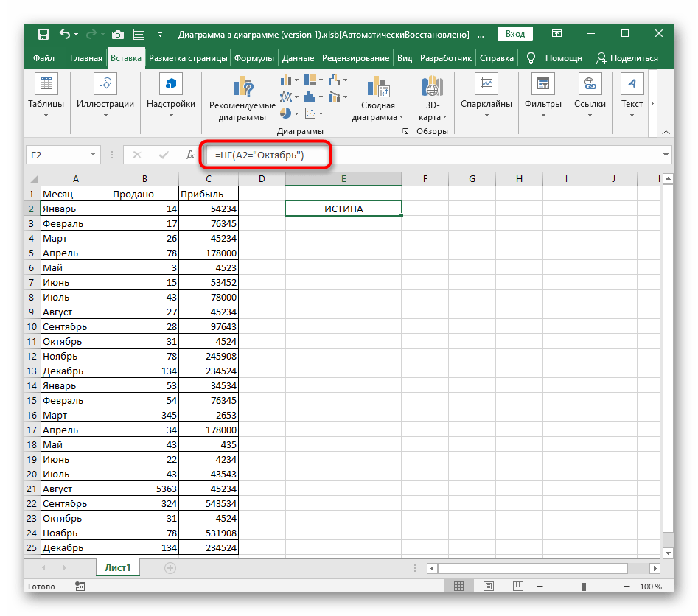Viewport: 698px width, 616px height.
Task: Click the Name Box showing E2
Action: click(x=57, y=155)
